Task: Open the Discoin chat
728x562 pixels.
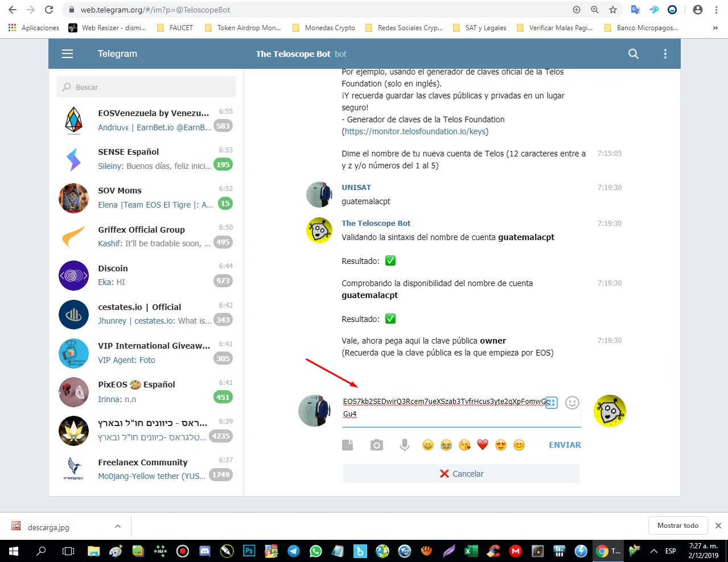Action: coord(146,275)
